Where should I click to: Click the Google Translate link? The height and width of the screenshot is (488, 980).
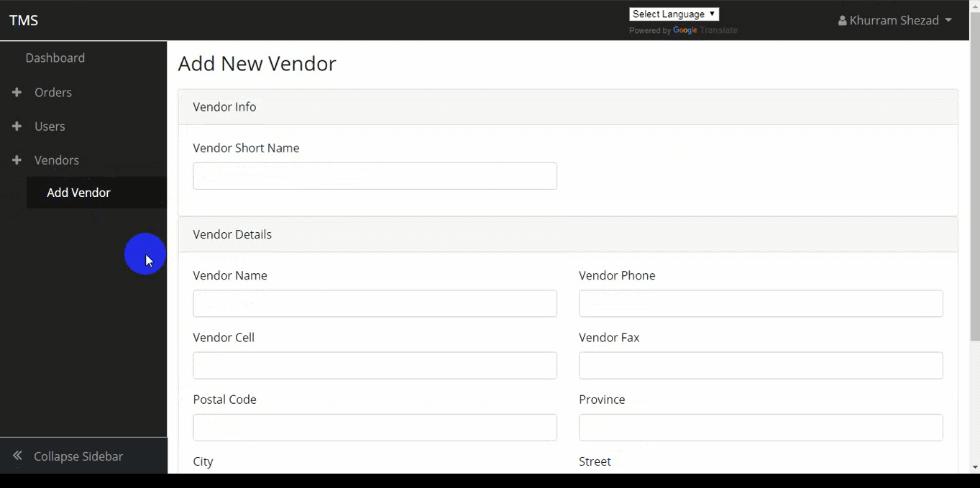click(705, 30)
